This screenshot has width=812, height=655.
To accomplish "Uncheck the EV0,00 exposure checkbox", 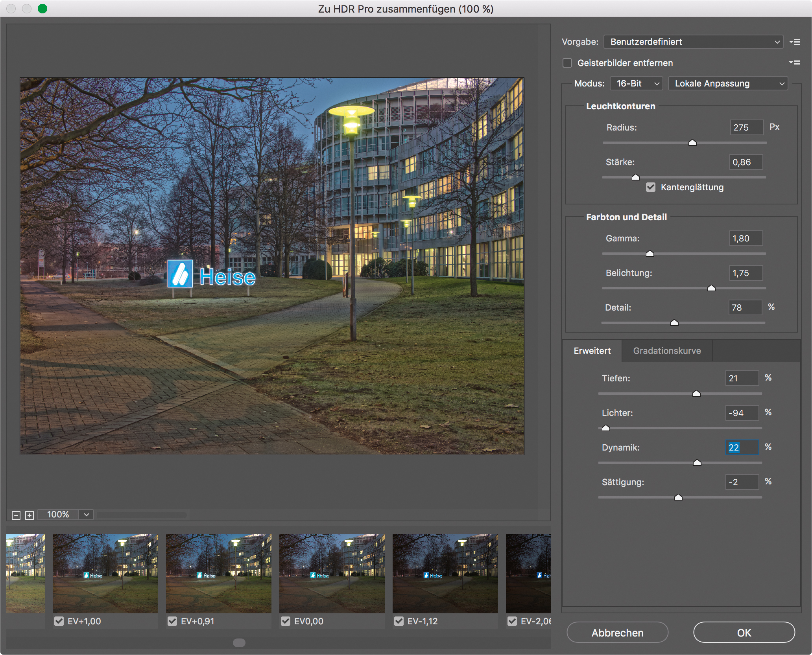I will tap(286, 621).
